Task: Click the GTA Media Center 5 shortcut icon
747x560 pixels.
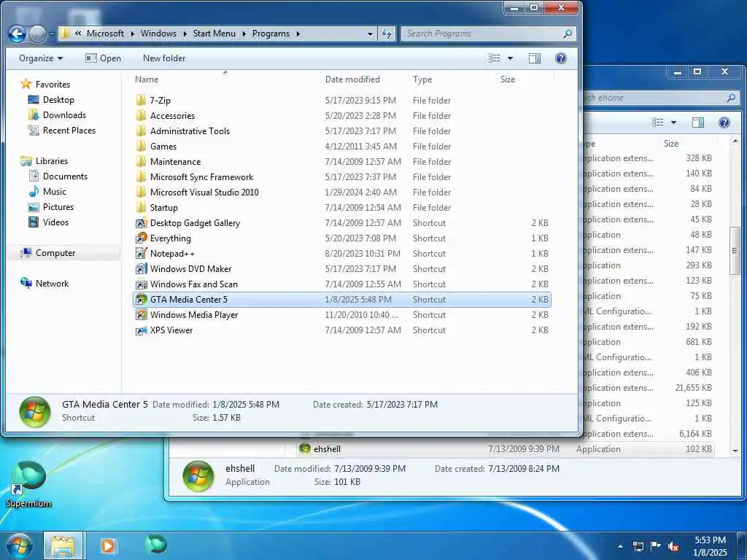Action: pyautogui.click(x=141, y=300)
